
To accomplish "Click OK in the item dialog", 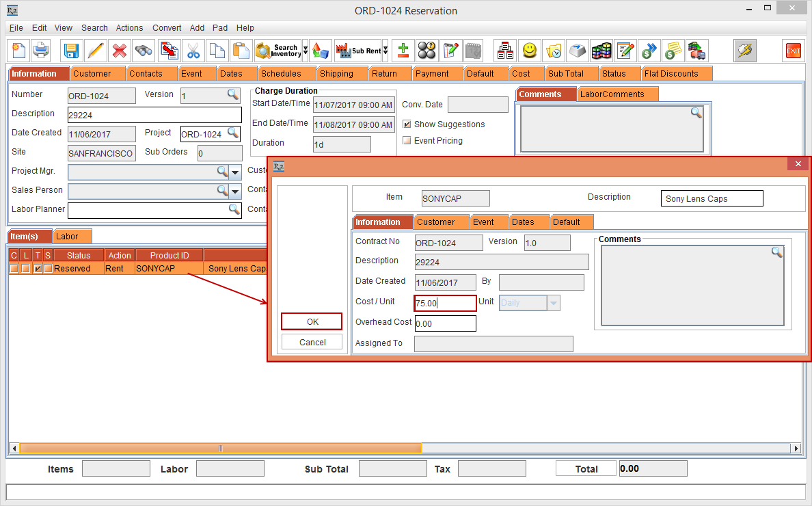I will point(312,321).
